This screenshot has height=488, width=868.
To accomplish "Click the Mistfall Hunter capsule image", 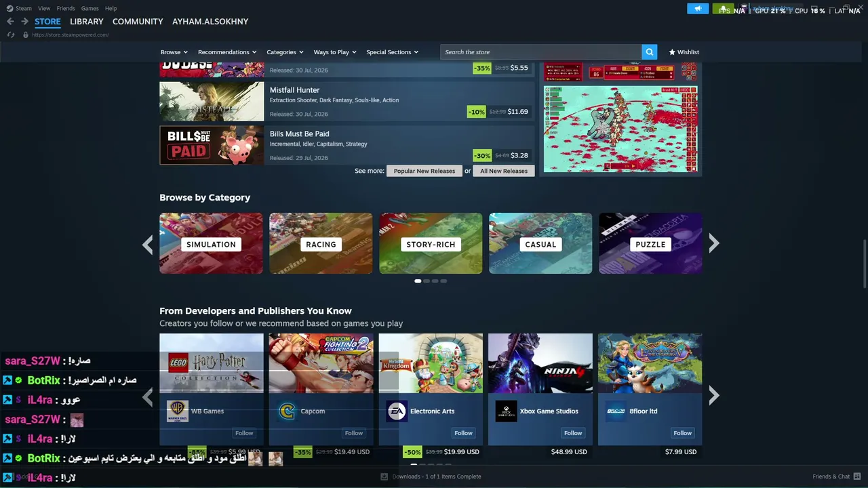I will [x=212, y=102].
